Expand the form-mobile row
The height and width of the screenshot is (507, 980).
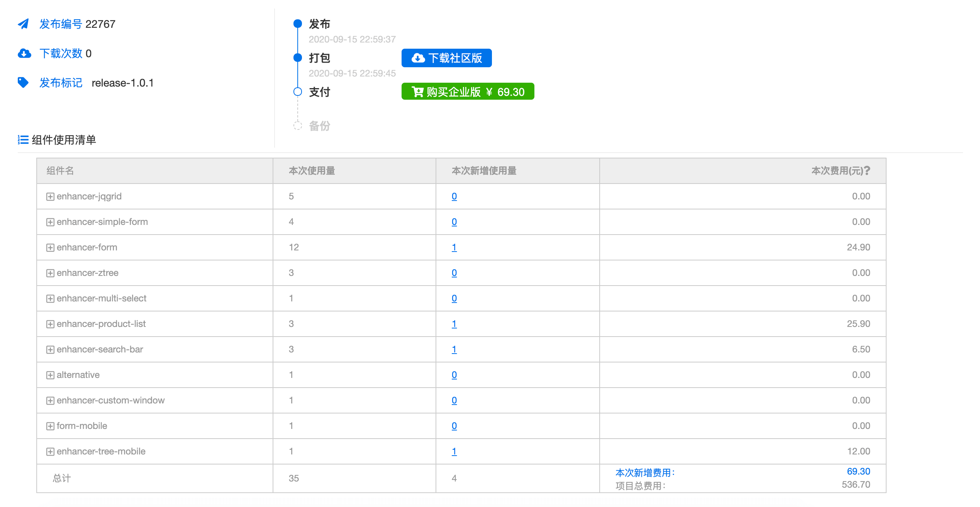[x=50, y=426]
